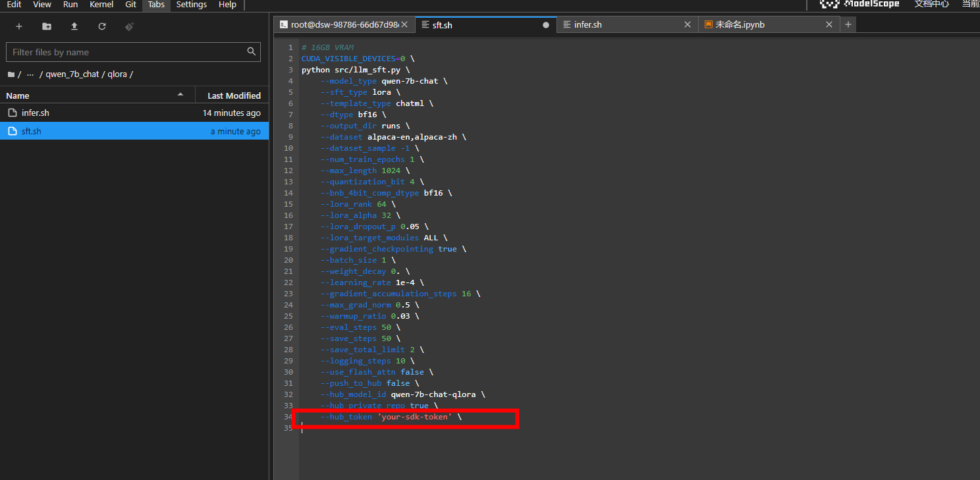Switch to the infer.sh editor tab
This screenshot has width=980, height=480.
(x=627, y=24)
